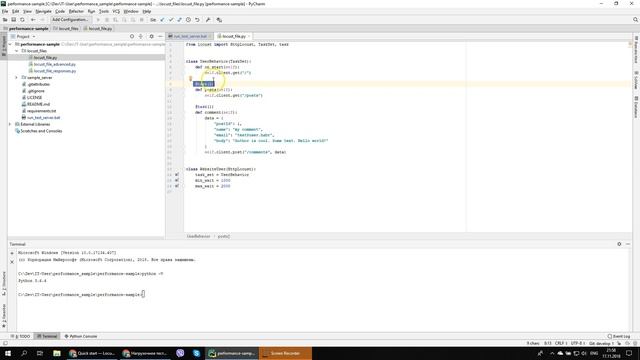This screenshot has height=360, width=640.
Task: Open the Add Configuration dropdown
Action: 70,20
